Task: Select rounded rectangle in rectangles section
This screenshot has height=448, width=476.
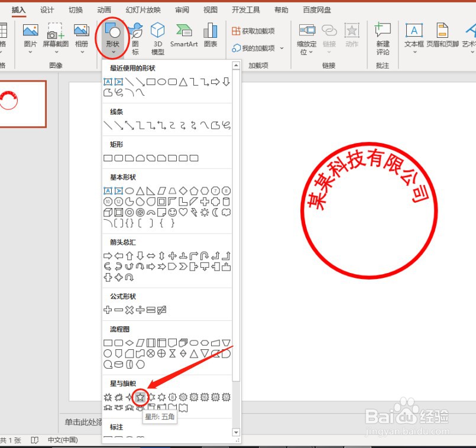Action: [119, 158]
